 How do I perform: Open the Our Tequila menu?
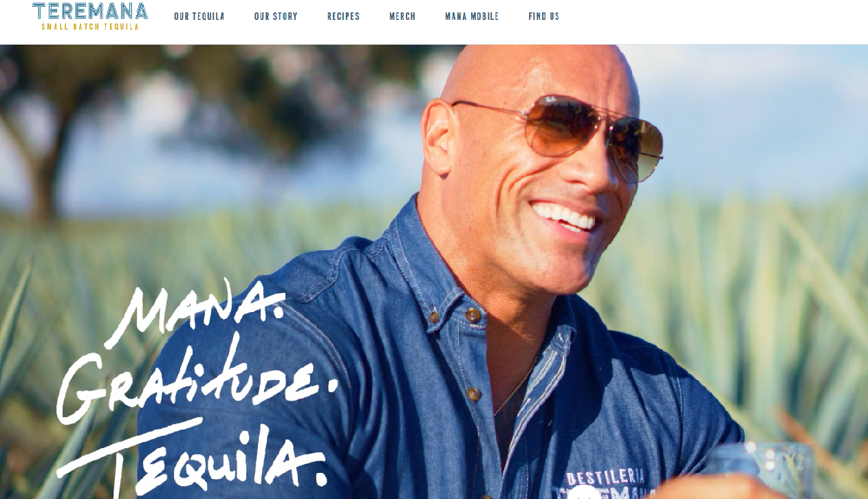[199, 16]
